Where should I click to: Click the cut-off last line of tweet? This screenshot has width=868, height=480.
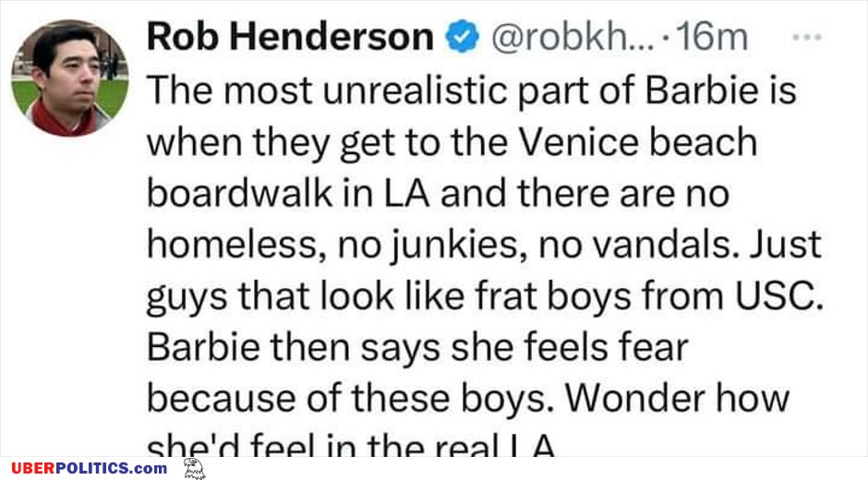coord(352,444)
